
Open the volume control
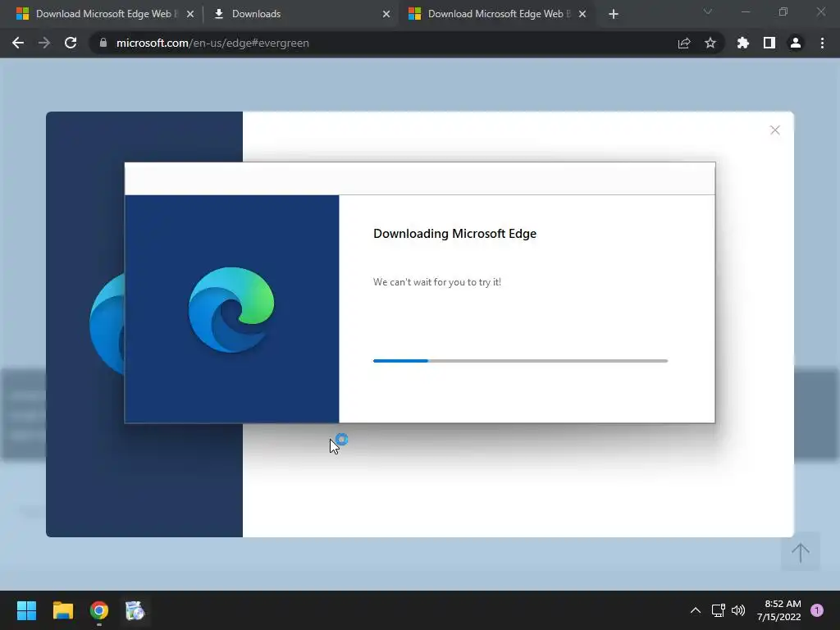pos(738,610)
